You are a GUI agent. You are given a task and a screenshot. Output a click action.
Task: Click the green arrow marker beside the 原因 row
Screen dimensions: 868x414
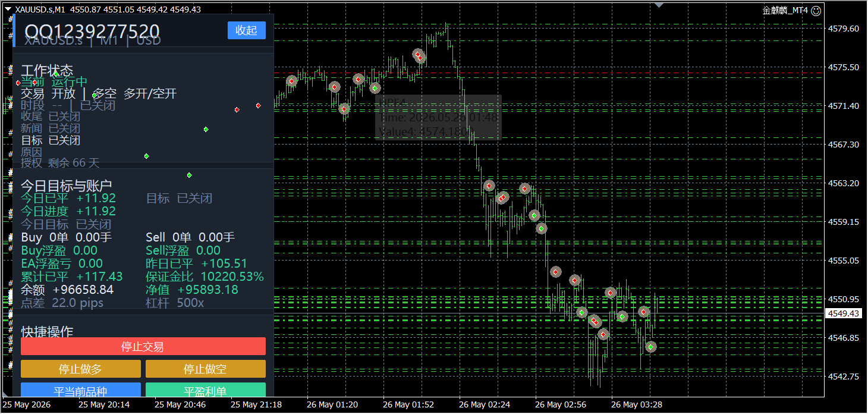click(146, 156)
